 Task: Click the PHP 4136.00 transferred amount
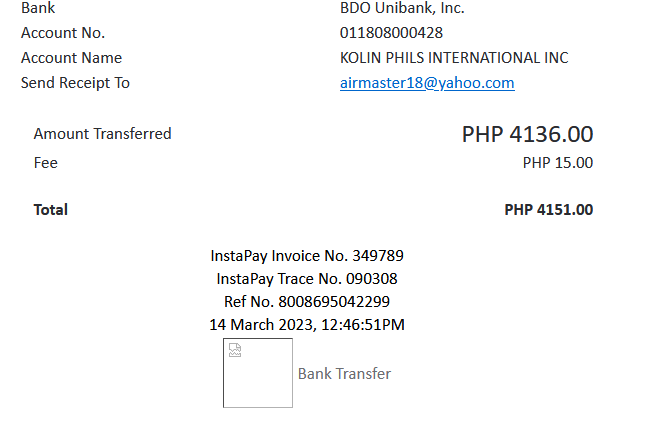pyautogui.click(x=527, y=134)
